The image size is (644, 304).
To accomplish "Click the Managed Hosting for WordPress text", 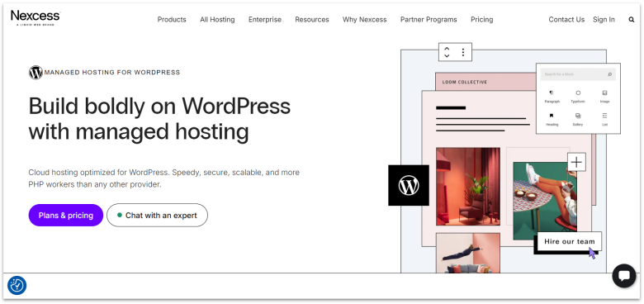I will [x=112, y=73].
